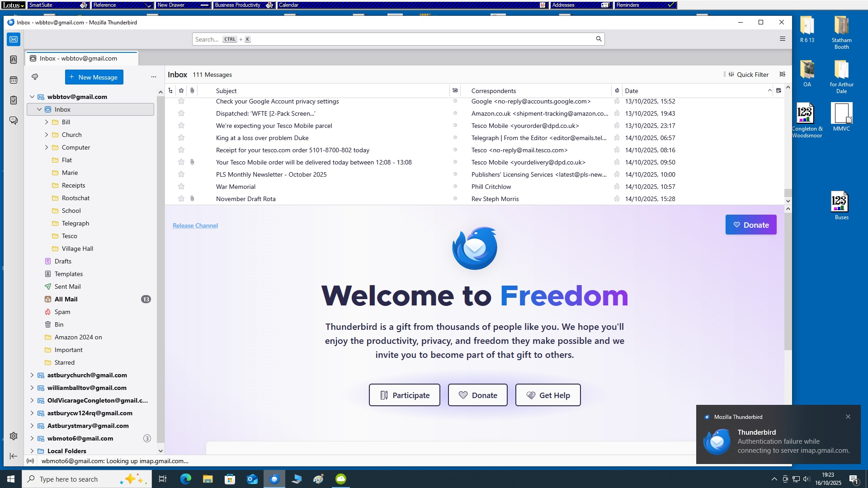This screenshot has height=488, width=868.
Task: Open the Calendar space in sidebar
Action: click(14, 80)
